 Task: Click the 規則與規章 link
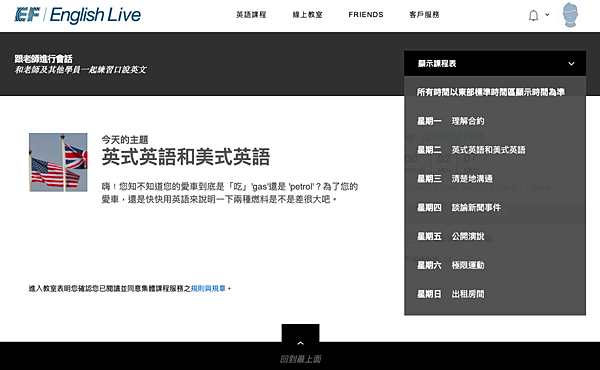pos(208,289)
